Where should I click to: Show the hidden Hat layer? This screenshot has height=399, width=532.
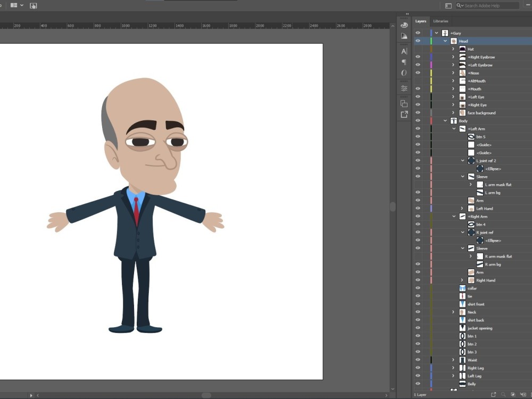tap(418, 49)
